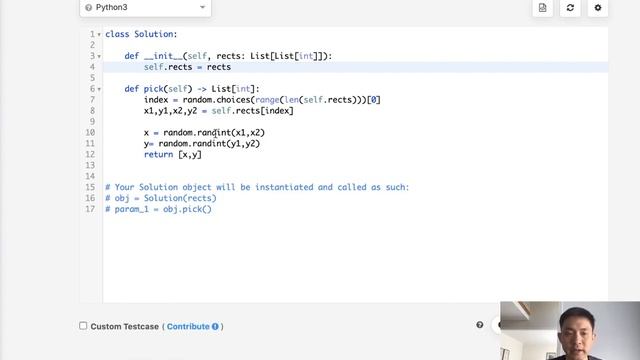Click line number 9 in gutter
The image size is (640, 360).
pyautogui.click(x=92, y=122)
